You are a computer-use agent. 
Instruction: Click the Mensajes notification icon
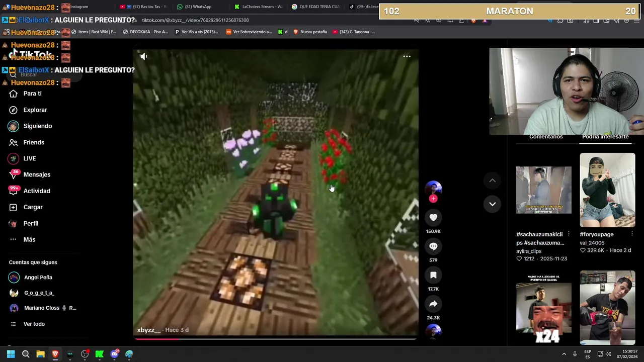pos(14,174)
